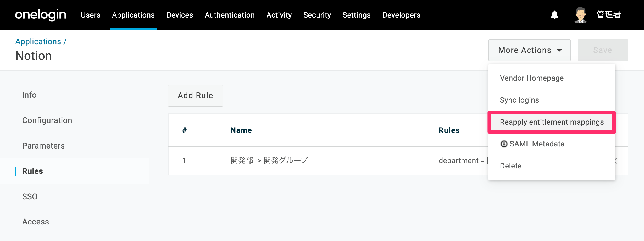Image resolution: width=644 pixels, height=241 pixels.
Task: Click the department = rule condition text
Action: tap(463, 161)
